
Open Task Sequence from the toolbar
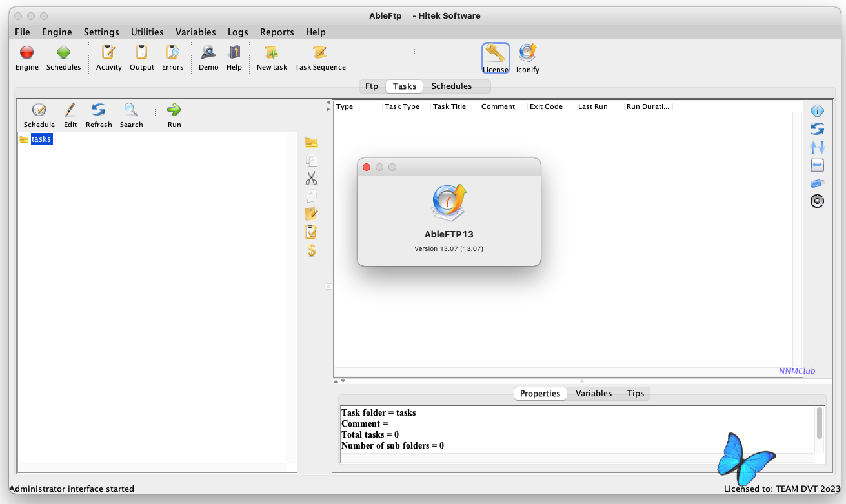click(x=320, y=53)
